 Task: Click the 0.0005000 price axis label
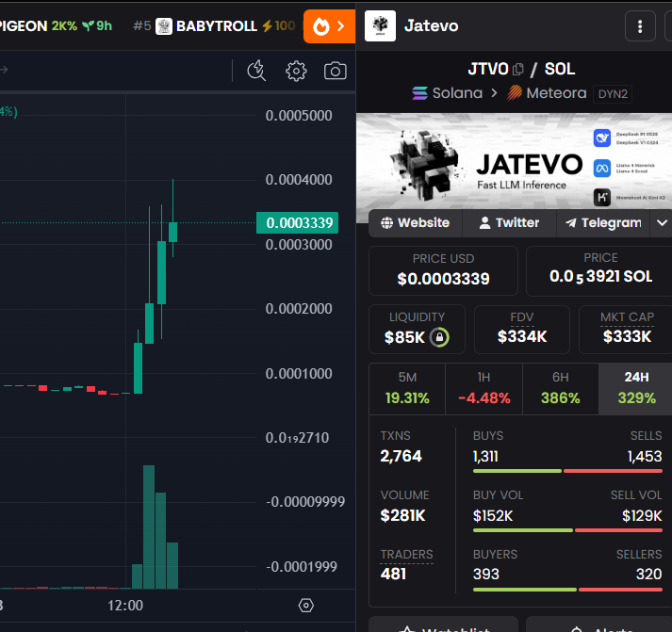point(299,116)
